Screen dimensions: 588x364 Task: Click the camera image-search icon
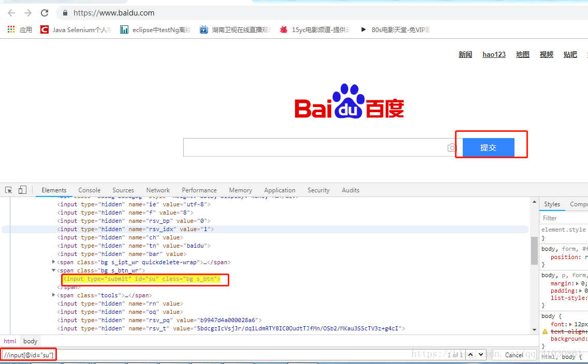coord(452,147)
